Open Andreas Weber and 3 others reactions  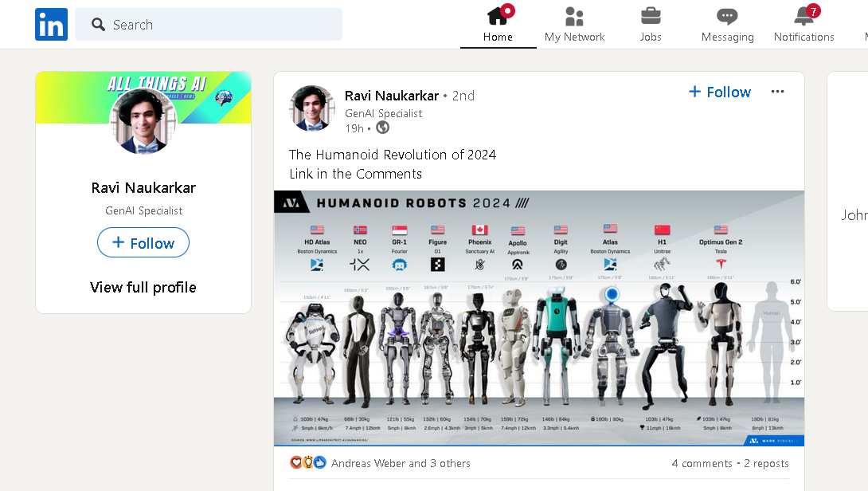pyautogui.click(x=401, y=463)
